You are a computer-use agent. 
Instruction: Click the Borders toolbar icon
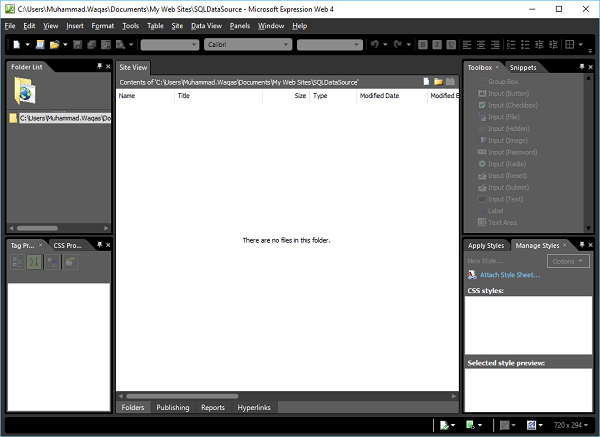(570, 45)
